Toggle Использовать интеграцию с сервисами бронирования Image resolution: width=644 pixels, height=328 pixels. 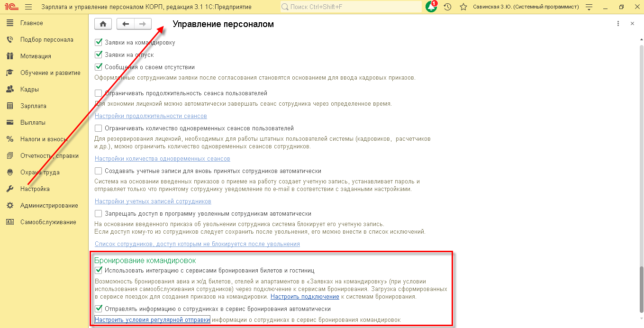pos(99,271)
